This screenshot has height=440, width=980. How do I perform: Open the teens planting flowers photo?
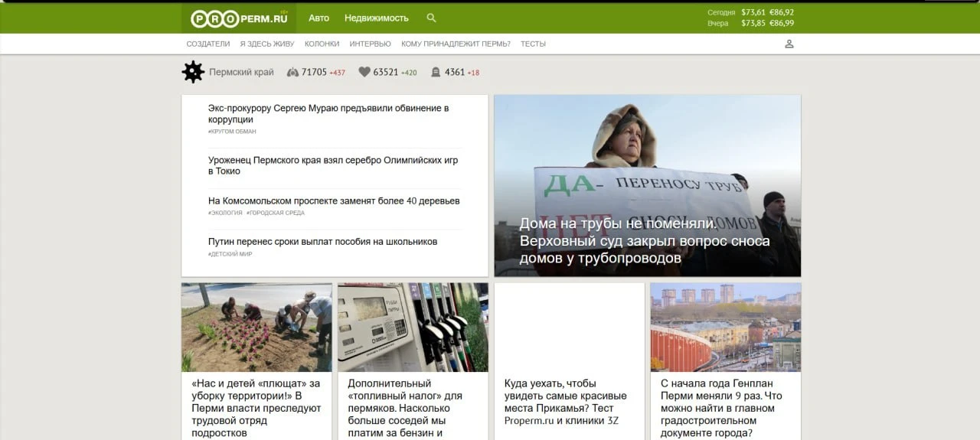click(x=256, y=328)
